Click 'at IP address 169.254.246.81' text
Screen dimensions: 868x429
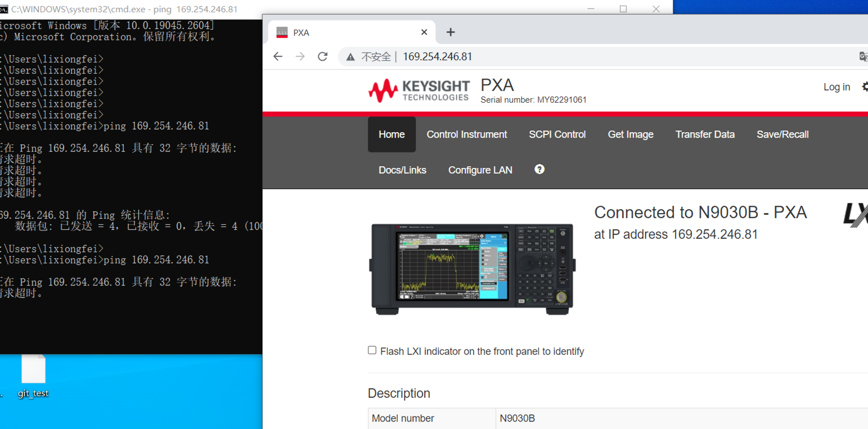click(676, 234)
